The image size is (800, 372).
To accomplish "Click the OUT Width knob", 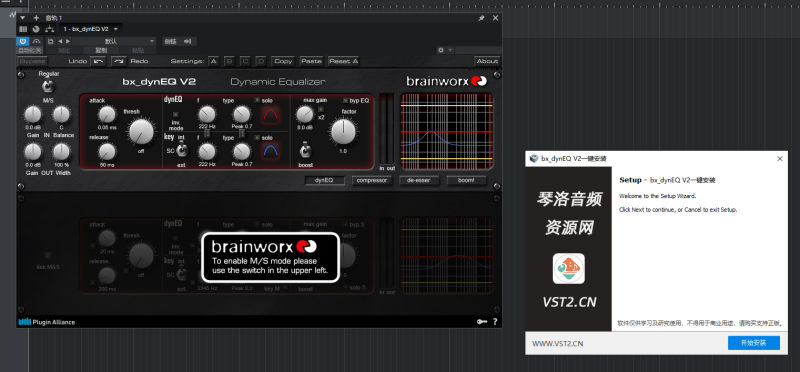I will tap(61, 152).
